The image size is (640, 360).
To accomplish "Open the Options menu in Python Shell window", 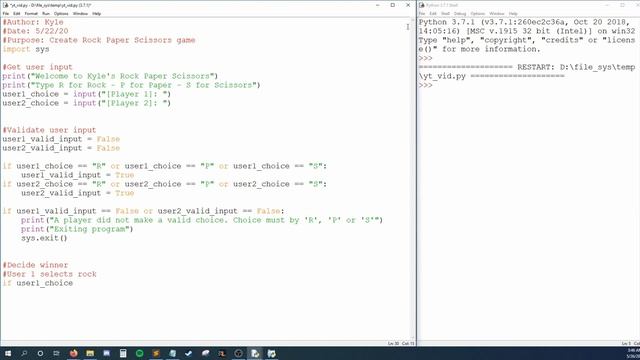I will 478,13.
